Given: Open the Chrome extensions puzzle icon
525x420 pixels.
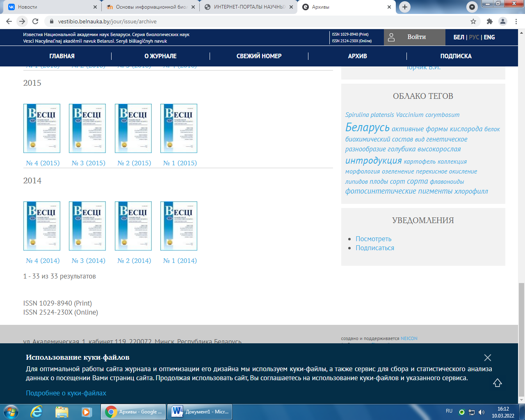Looking at the screenshot, I should pos(489,21).
